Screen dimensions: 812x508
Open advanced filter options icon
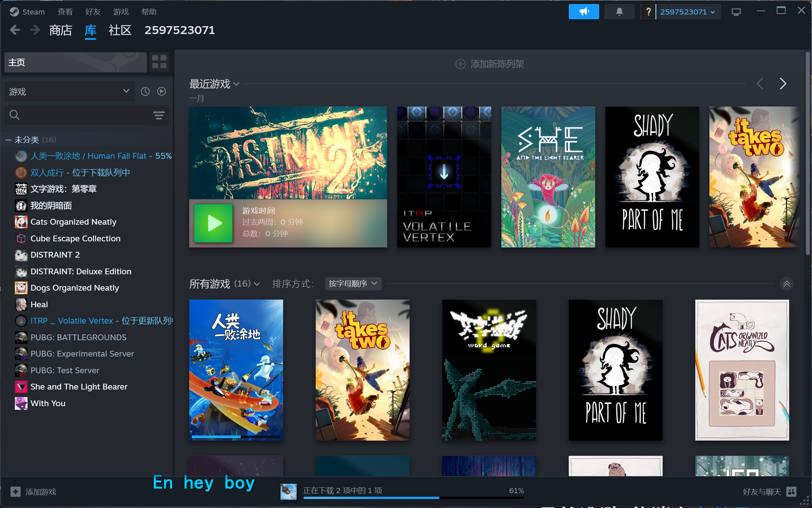pos(158,116)
